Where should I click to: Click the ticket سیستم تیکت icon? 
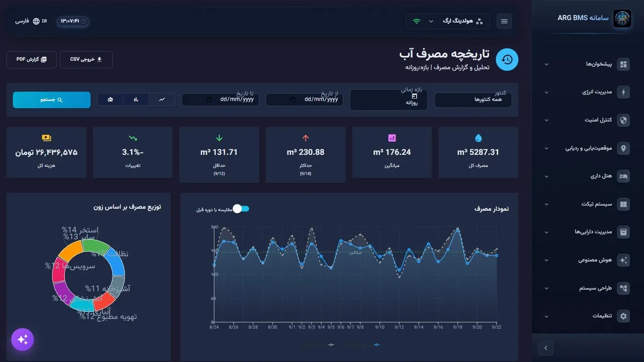coord(623,204)
